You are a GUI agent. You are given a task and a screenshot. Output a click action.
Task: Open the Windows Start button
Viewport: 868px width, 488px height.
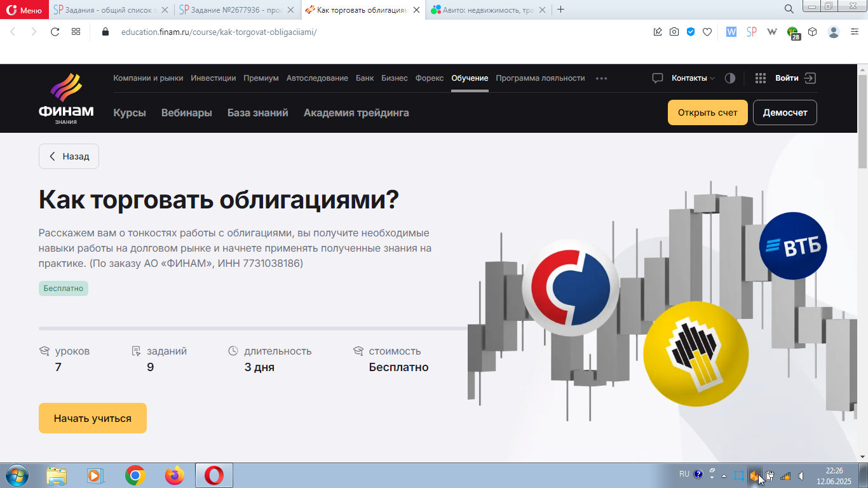point(16,475)
